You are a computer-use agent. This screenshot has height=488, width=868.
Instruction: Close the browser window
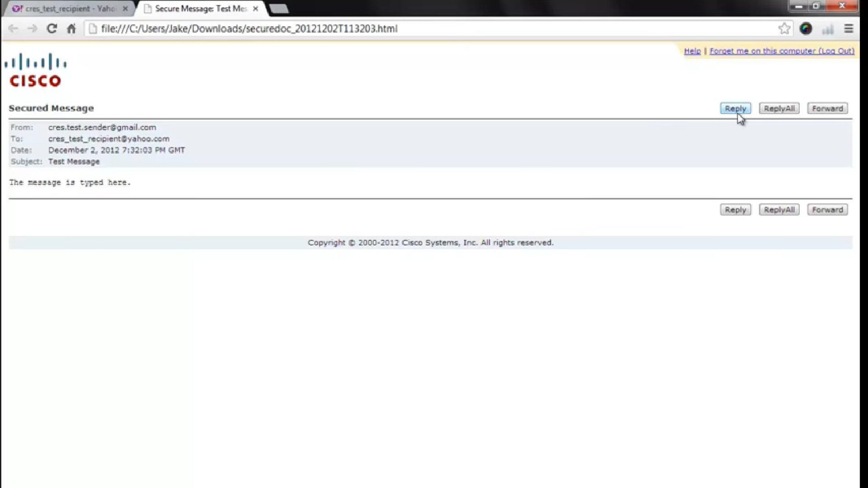click(x=842, y=6)
